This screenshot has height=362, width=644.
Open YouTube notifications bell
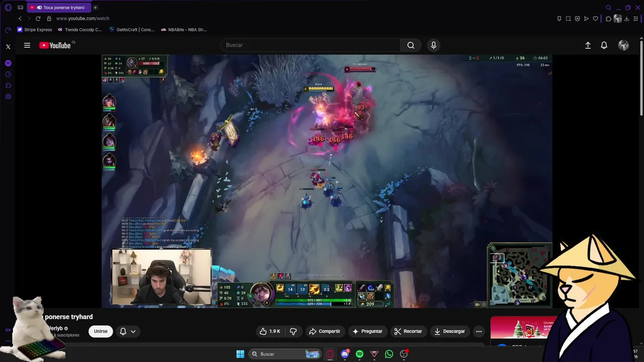[x=604, y=45]
